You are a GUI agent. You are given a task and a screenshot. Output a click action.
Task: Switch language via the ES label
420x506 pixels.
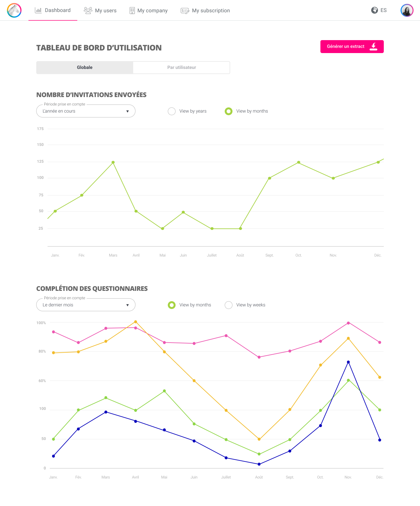383,10
